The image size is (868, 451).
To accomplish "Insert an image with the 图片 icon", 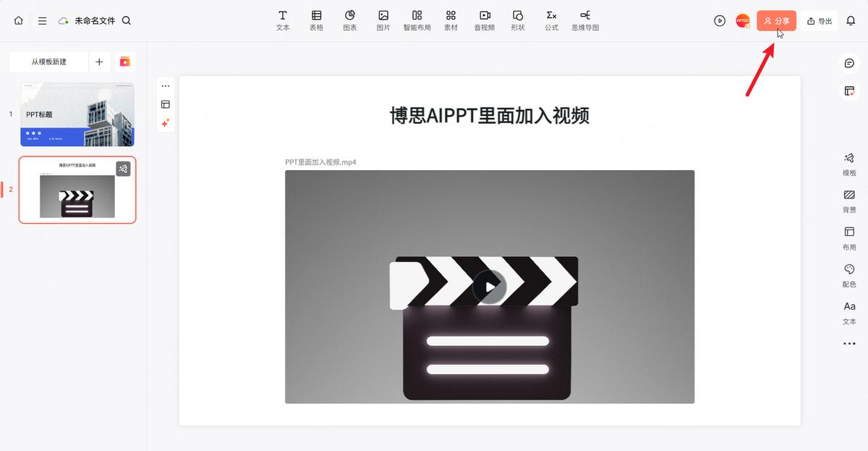I will [383, 20].
